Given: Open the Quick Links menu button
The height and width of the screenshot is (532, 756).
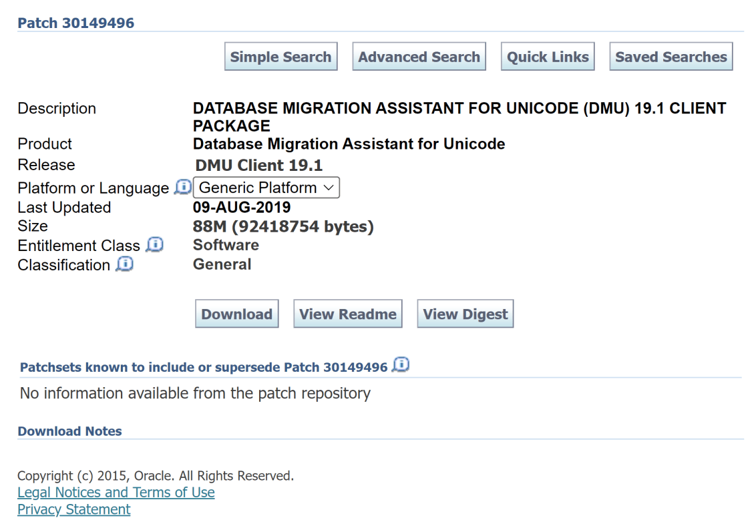Looking at the screenshot, I should click(x=548, y=57).
